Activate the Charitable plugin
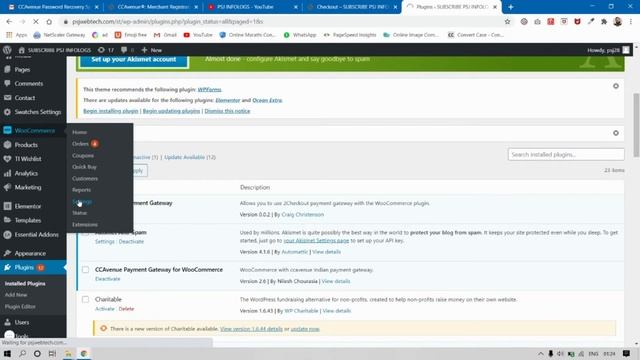This screenshot has height=360, width=640. (x=104, y=309)
